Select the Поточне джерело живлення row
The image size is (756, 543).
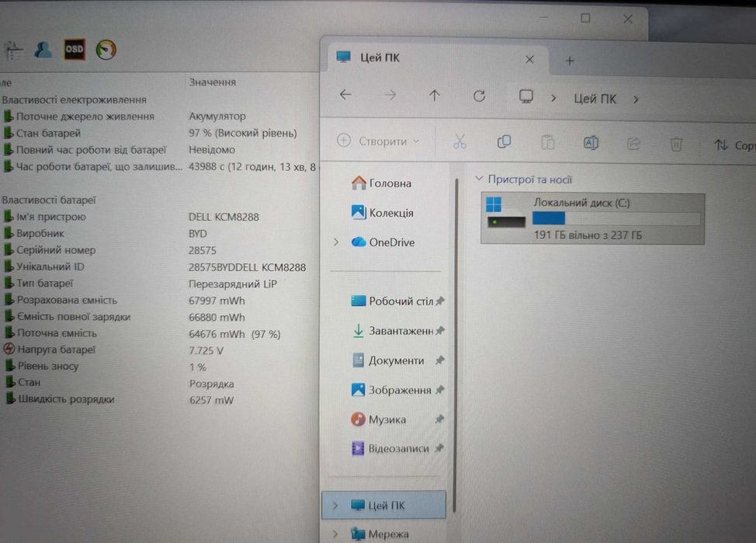pos(159,117)
